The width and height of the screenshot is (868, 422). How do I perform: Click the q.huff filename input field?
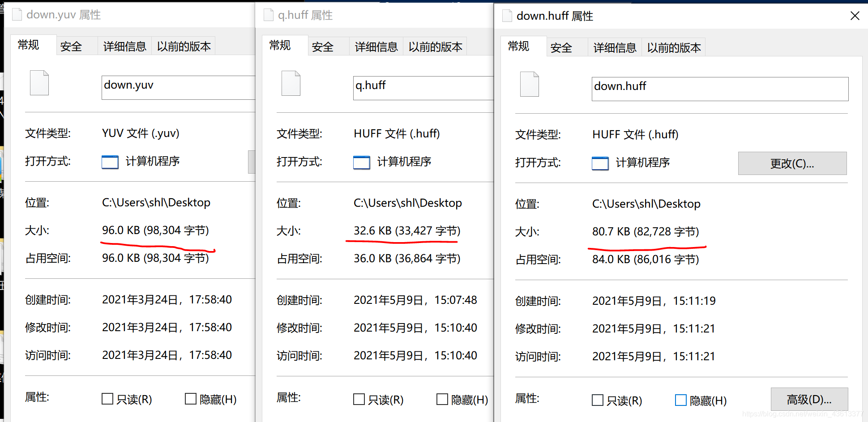pyautogui.click(x=423, y=88)
